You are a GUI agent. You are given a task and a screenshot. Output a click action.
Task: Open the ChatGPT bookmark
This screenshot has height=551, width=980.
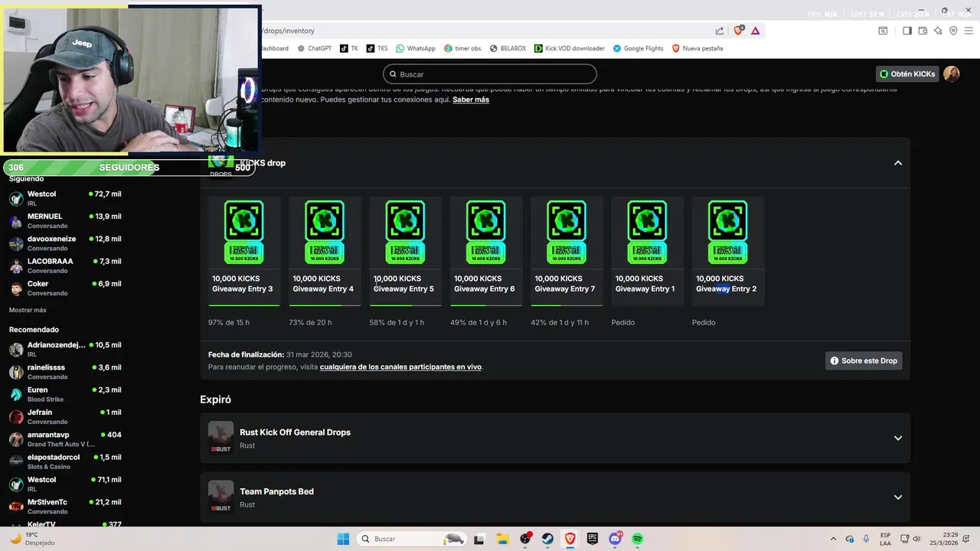point(315,48)
